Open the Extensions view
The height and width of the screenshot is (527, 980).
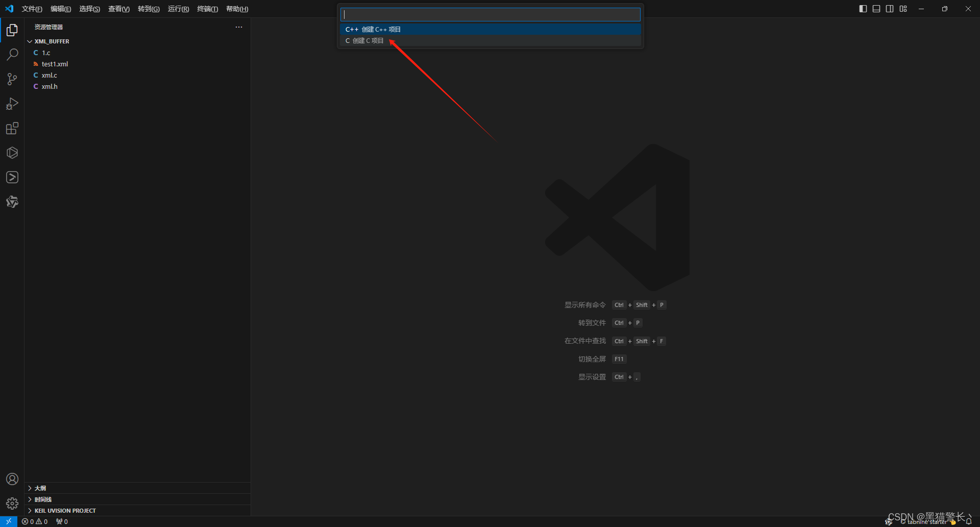pos(12,128)
